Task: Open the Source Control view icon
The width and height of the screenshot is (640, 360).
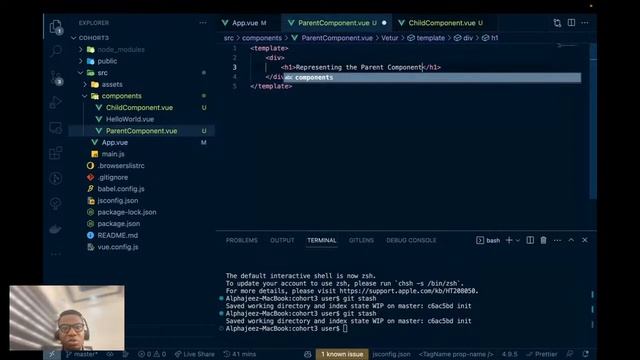Action: coord(56,77)
